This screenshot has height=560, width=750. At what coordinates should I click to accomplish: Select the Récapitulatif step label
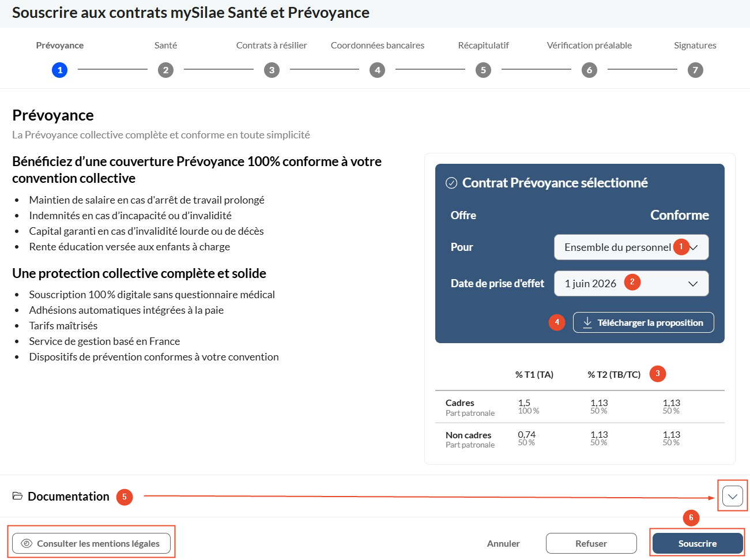(483, 46)
